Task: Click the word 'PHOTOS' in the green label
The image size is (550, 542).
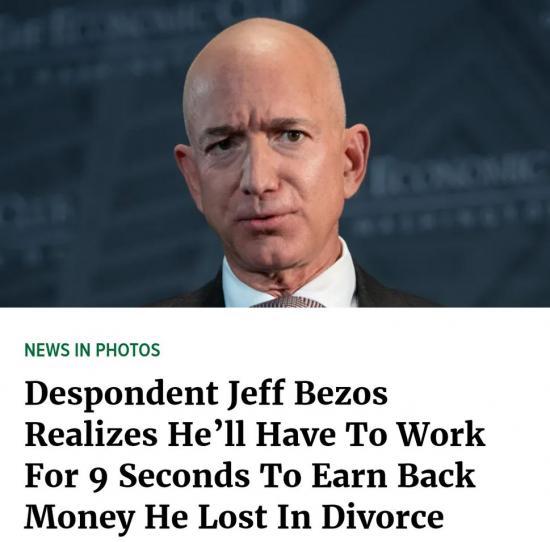Action: (x=128, y=350)
